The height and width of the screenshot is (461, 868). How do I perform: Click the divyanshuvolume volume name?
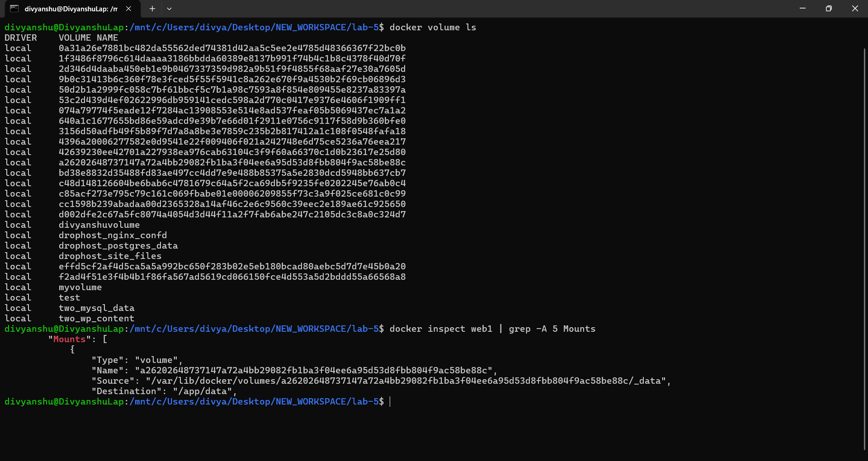99,225
